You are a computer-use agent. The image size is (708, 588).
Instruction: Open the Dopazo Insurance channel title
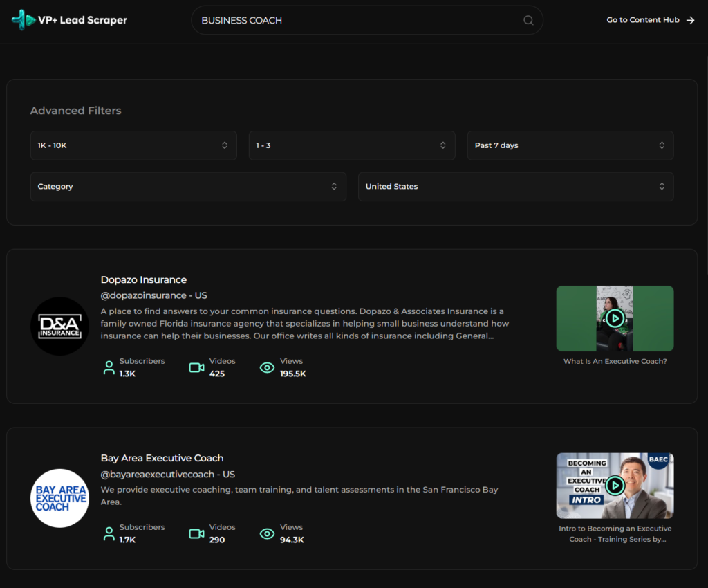144,279
